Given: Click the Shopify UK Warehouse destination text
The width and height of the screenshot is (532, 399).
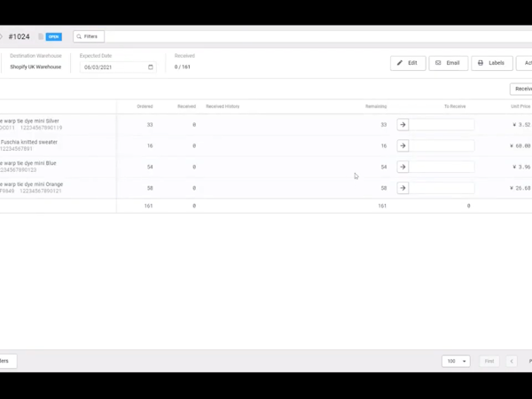Looking at the screenshot, I should [x=35, y=66].
